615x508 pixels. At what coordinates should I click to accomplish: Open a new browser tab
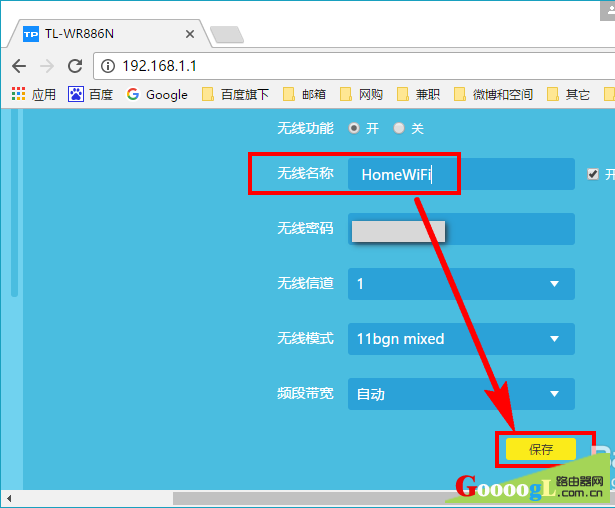point(227,34)
